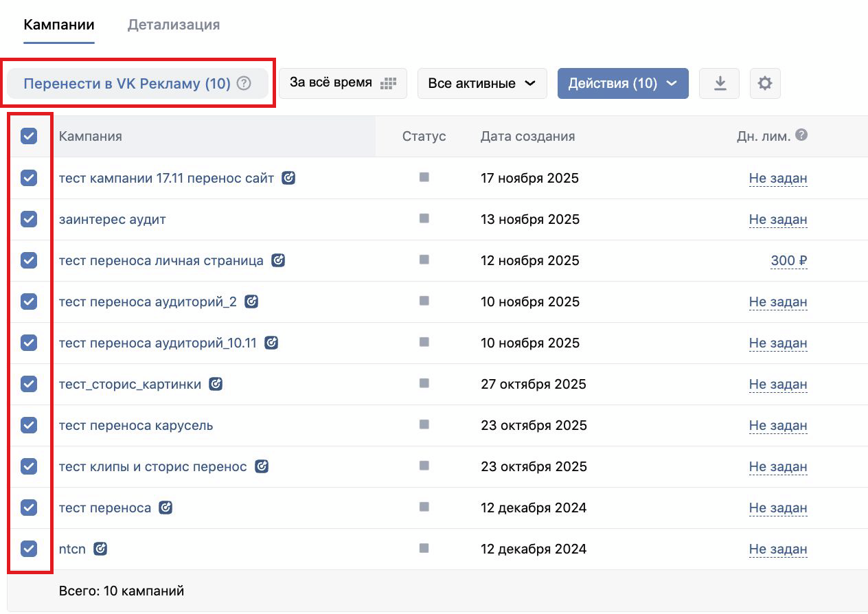Viewport: 868px width, 614px height.
Task: Click migration badge beside 'ntcn' campaign
Action: [100, 549]
